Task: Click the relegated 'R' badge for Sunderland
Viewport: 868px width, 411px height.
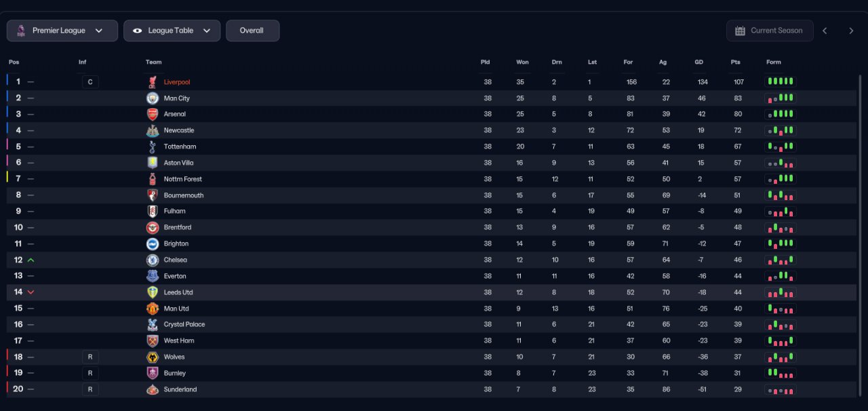Action: 90,389
